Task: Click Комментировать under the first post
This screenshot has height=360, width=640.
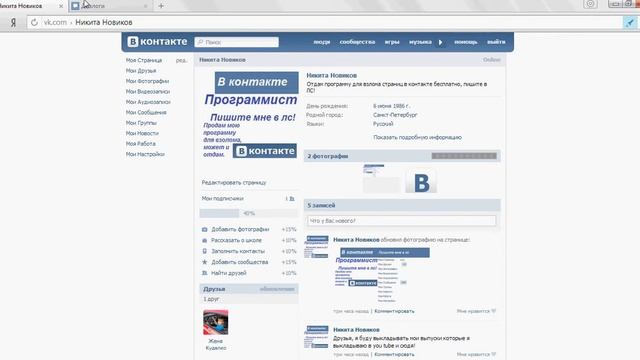Action: (x=394, y=311)
